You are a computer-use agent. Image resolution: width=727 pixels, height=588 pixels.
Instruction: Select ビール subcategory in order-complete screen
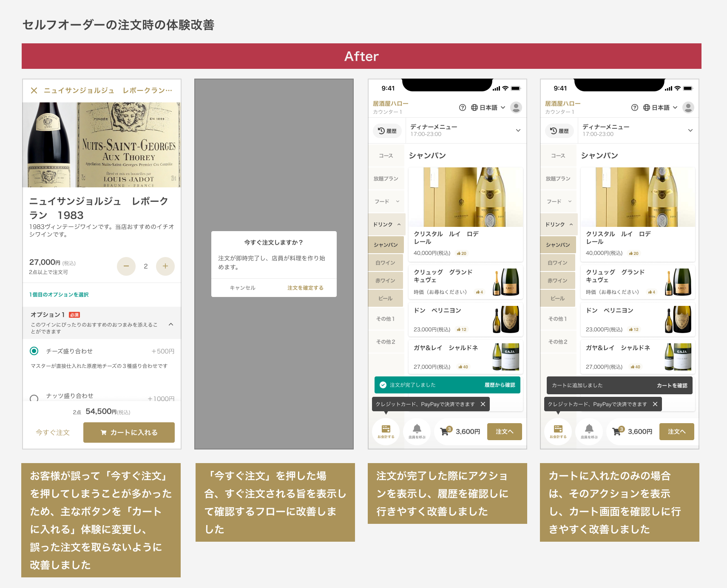[386, 299]
